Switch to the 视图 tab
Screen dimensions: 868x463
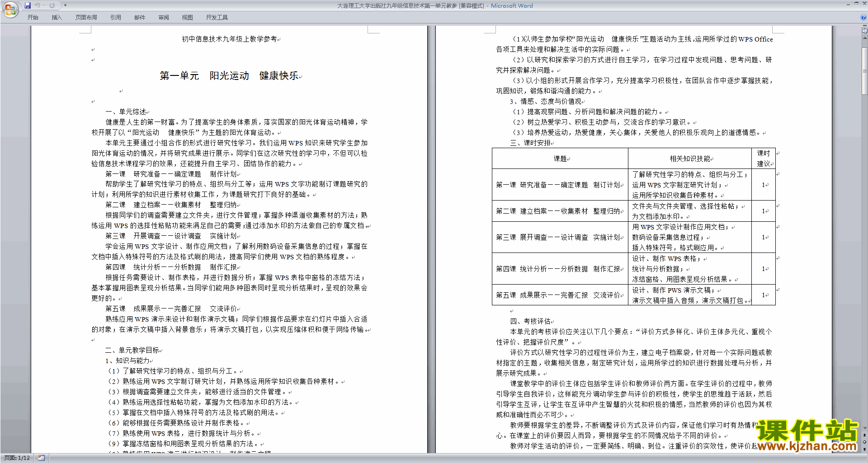(x=187, y=17)
